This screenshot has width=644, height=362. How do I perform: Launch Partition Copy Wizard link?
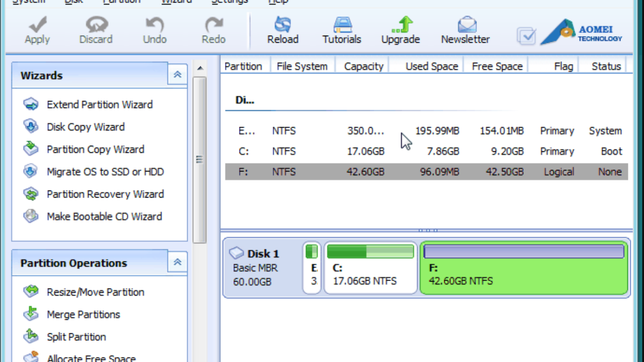96,149
